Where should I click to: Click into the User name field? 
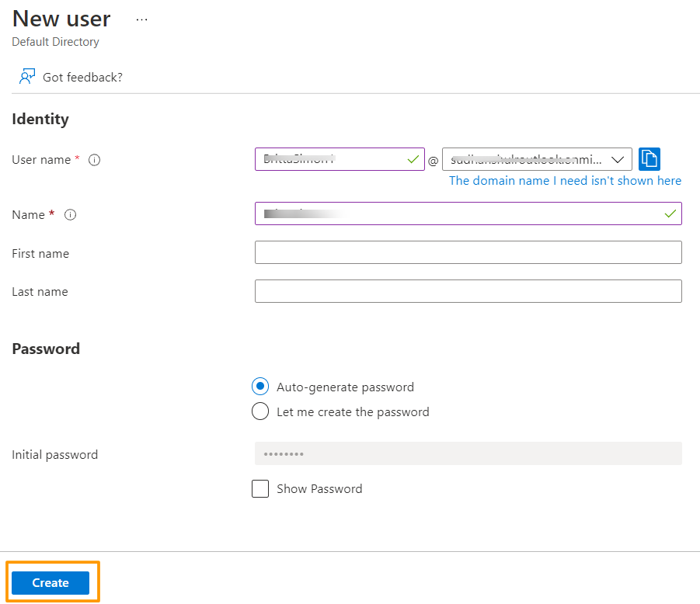[330, 159]
